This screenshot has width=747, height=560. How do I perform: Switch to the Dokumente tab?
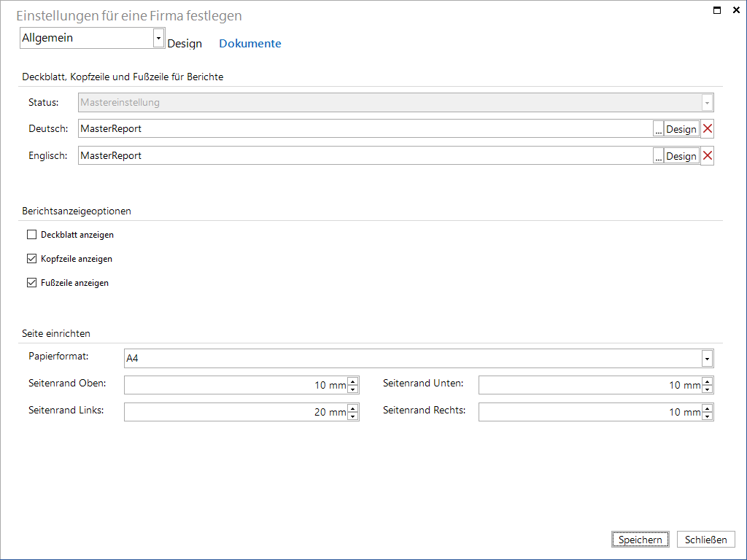coord(250,43)
